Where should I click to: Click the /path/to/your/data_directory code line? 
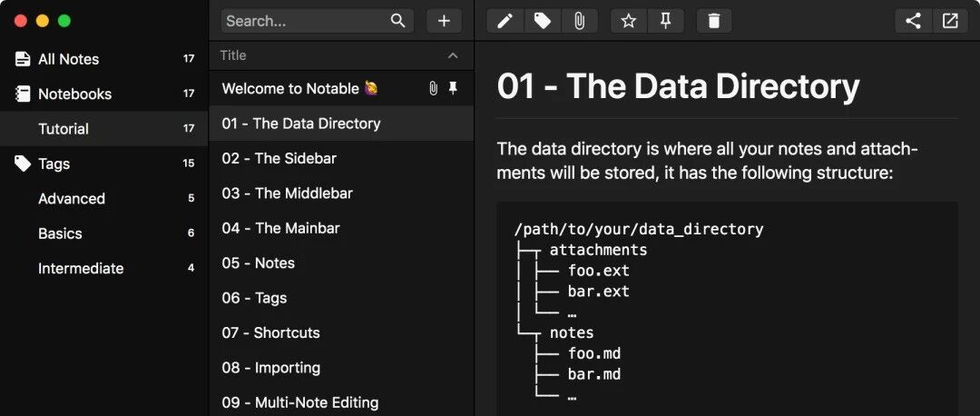(638, 230)
